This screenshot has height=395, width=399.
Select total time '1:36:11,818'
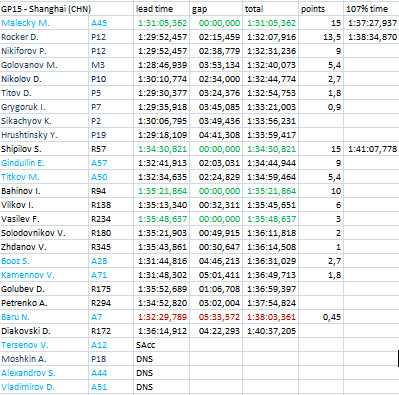[271, 233]
